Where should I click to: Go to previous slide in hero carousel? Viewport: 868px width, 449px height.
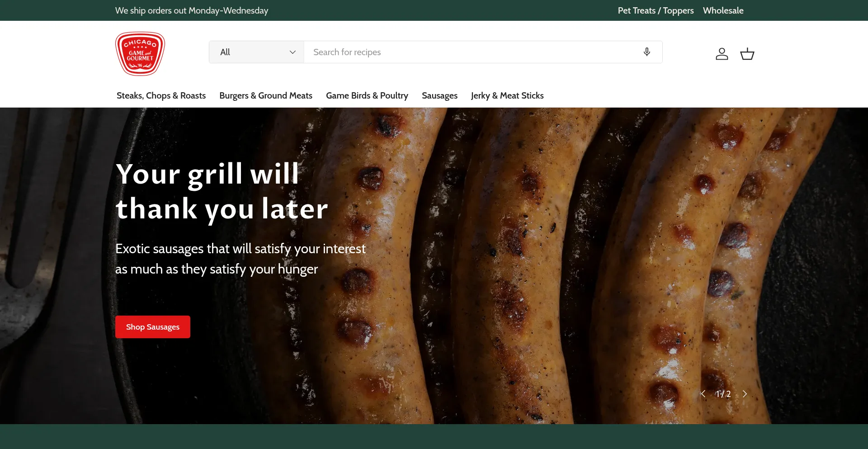tap(703, 394)
